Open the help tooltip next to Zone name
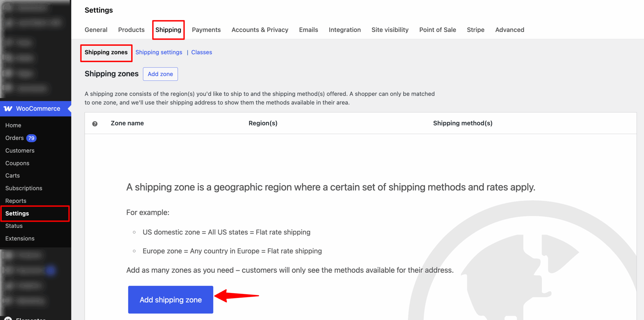This screenshot has height=320, width=644. point(95,124)
